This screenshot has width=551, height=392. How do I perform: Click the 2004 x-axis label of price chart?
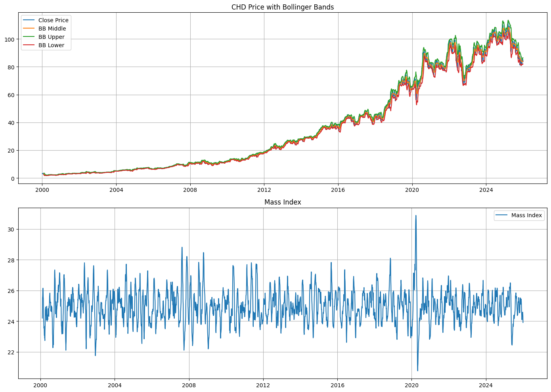tap(116, 190)
